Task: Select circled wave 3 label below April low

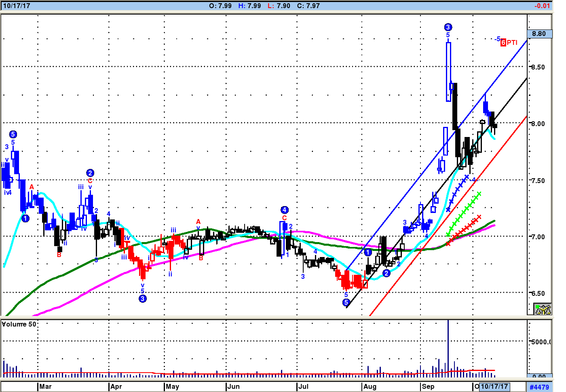Action: (143, 299)
